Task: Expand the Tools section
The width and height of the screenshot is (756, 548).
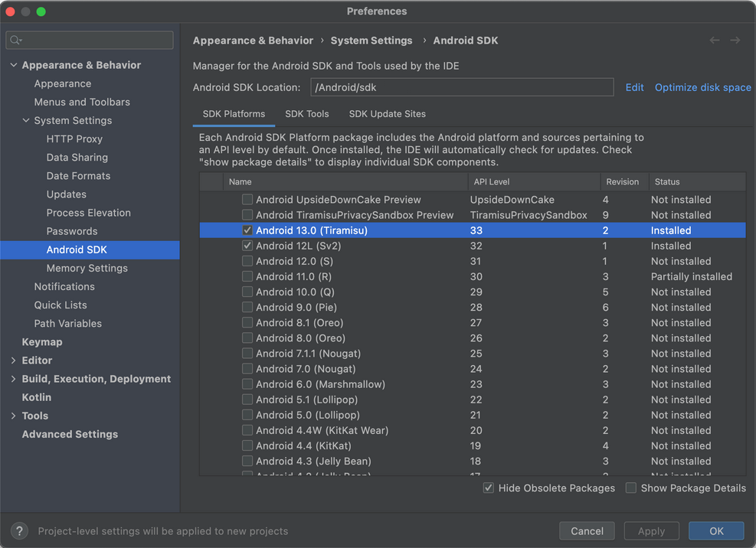Action: click(x=14, y=416)
